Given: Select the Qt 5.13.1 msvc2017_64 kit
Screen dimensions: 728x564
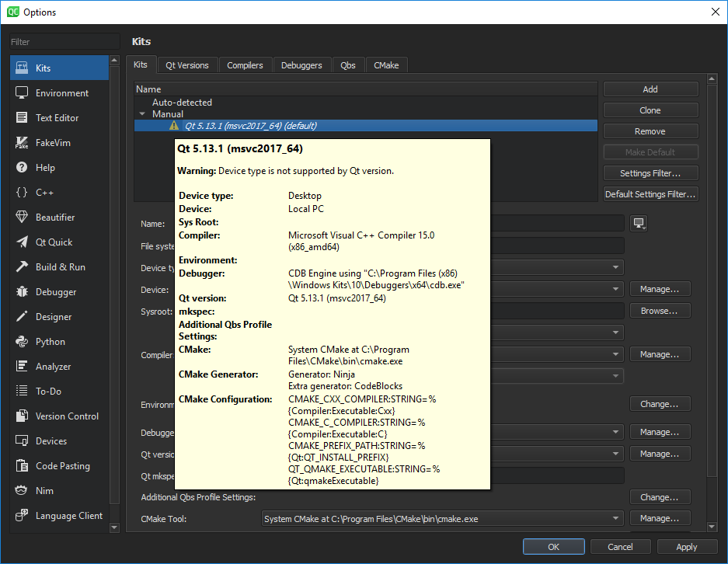Looking at the screenshot, I should (250, 126).
